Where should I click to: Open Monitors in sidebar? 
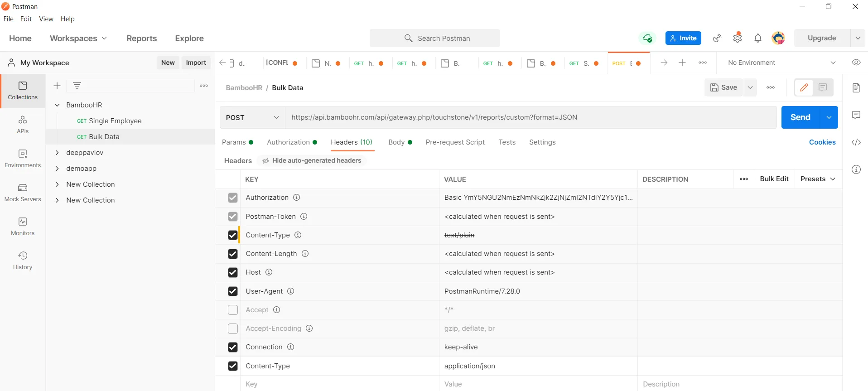[23, 227]
